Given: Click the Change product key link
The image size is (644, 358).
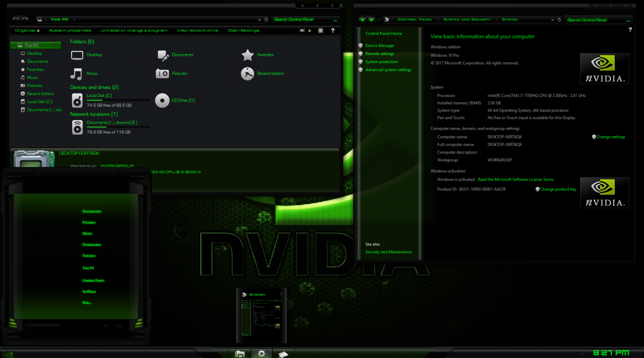Looking at the screenshot, I should (558, 189).
